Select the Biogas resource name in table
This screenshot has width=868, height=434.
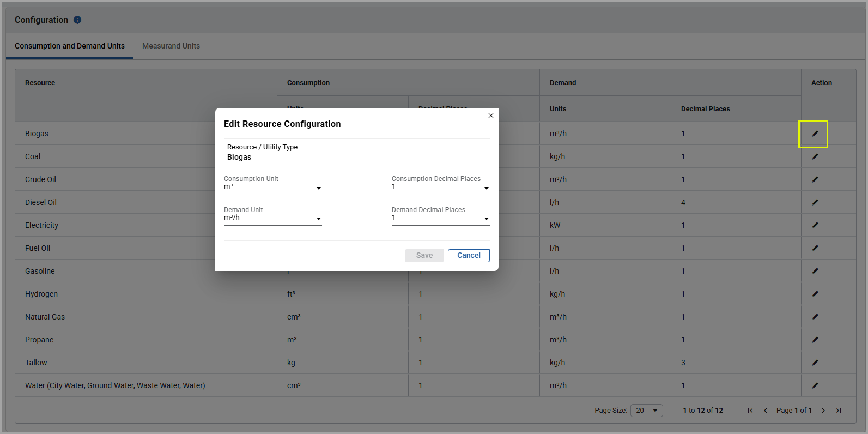point(37,134)
